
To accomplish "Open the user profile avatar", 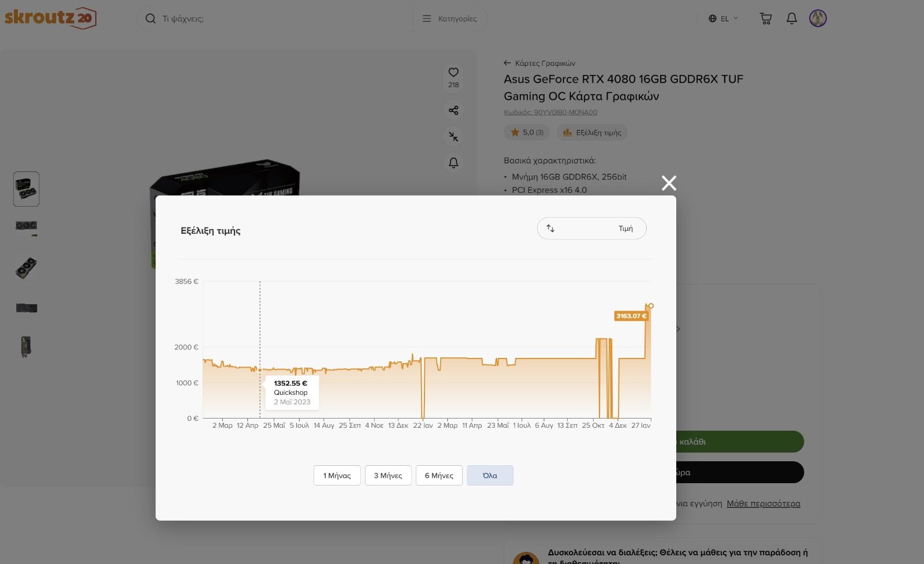I will pos(818,18).
